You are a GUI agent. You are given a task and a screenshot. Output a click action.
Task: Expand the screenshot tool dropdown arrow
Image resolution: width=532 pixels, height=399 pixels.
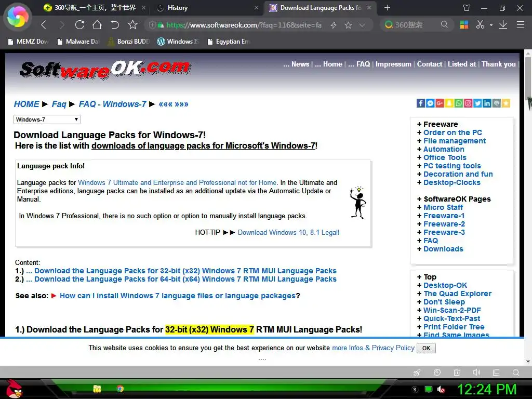coord(491,25)
